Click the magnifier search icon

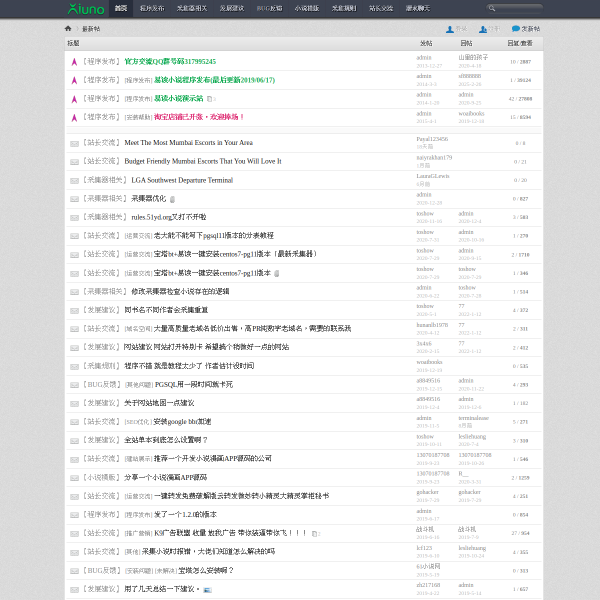click(x=492, y=8)
